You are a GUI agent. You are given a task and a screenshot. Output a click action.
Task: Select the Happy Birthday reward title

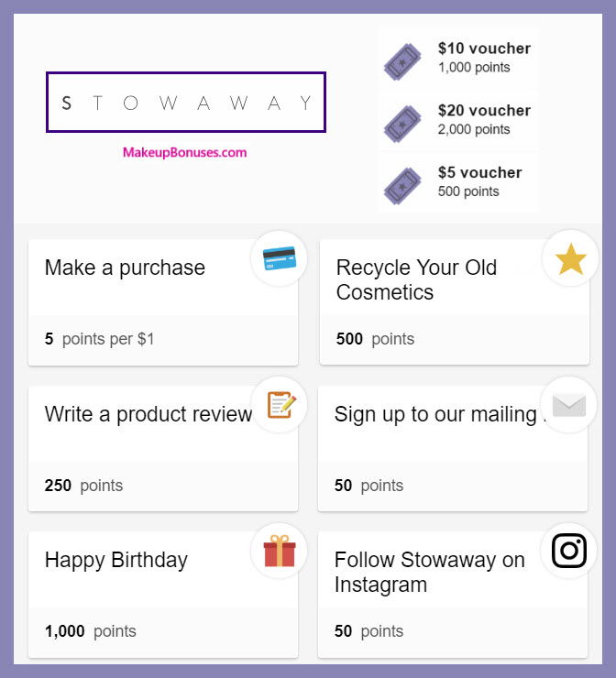coord(116,560)
